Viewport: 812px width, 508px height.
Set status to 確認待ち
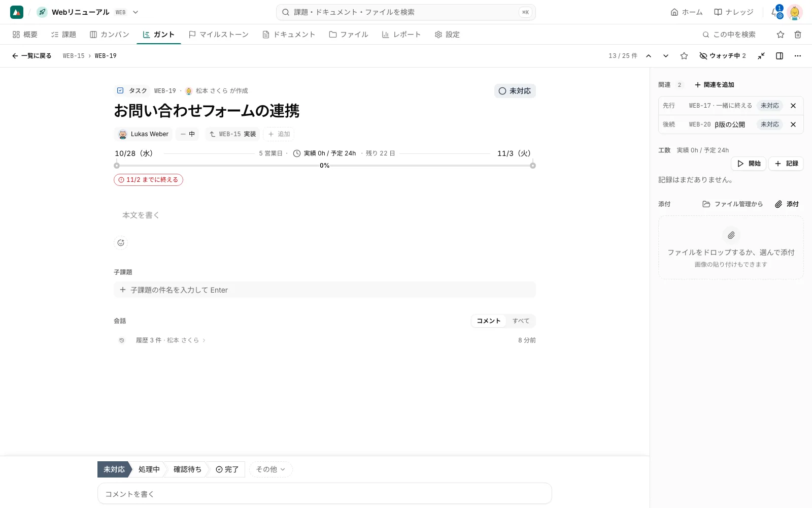(x=187, y=469)
